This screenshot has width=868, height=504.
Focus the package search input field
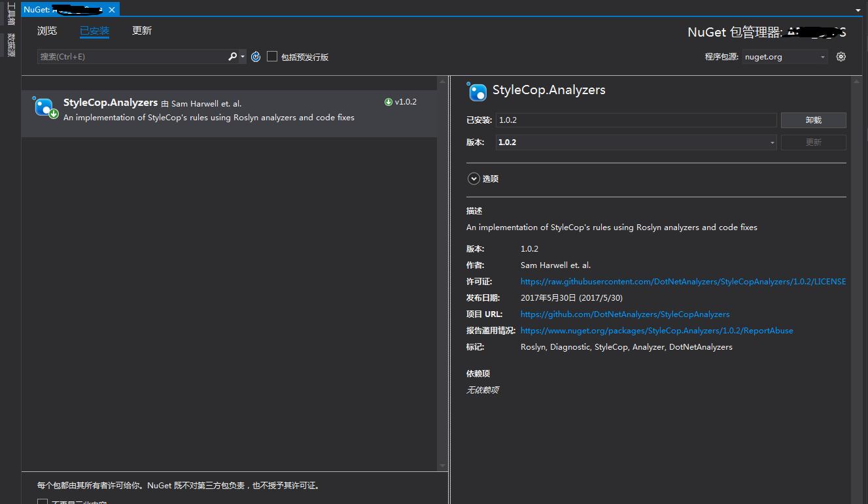[x=133, y=57]
